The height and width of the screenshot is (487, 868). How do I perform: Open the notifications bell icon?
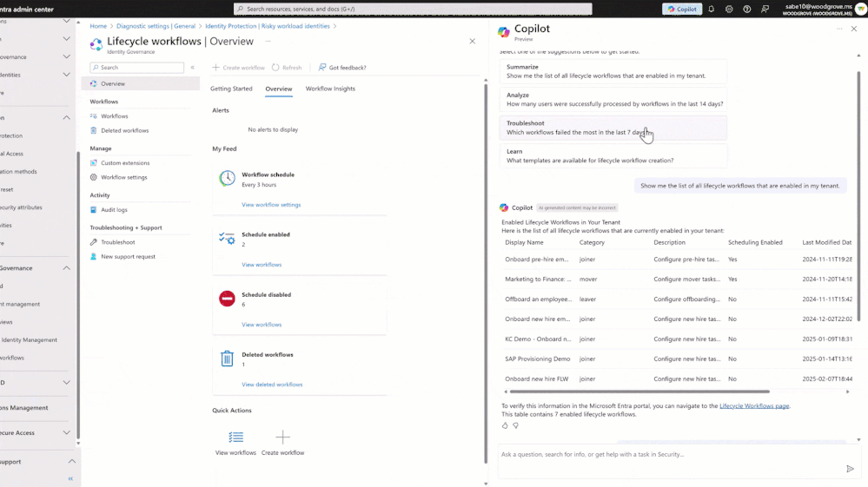pos(712,9)
